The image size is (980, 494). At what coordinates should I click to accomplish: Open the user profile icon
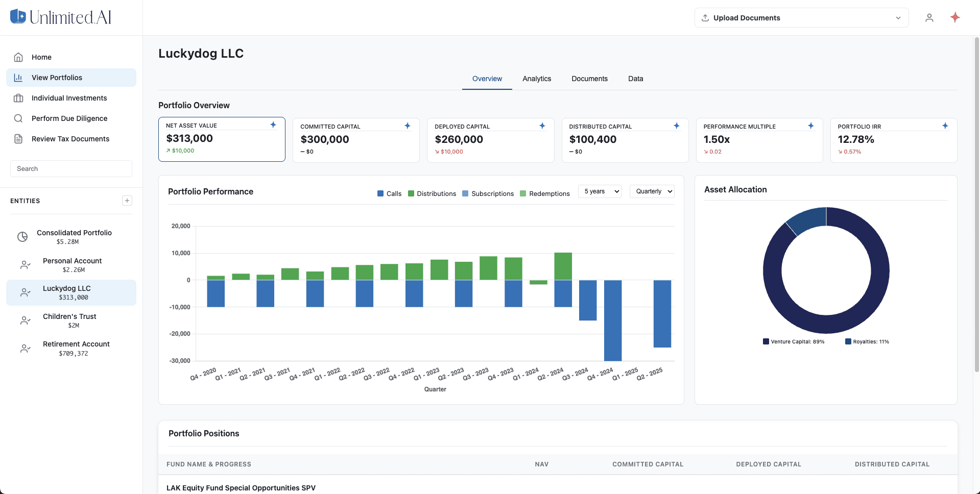929,18
